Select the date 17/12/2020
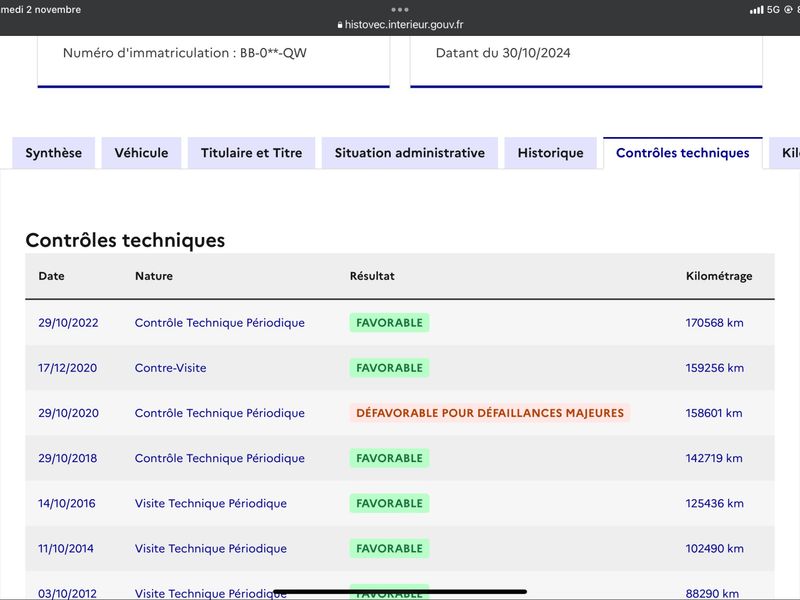This screenshot has width=800, height=600. pyautogui.click(x=67, y=368)
